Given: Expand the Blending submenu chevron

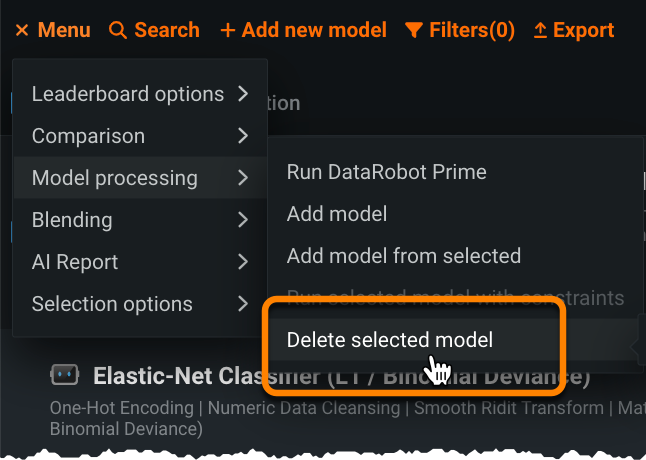Looking at the screenshot, I should coord(243,220).
